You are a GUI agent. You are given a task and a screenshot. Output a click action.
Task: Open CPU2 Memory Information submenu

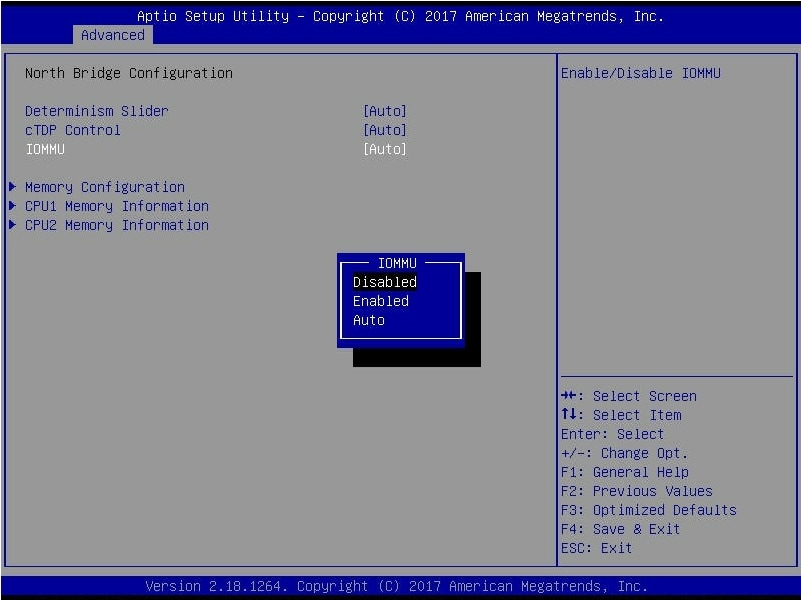(117, 225)
